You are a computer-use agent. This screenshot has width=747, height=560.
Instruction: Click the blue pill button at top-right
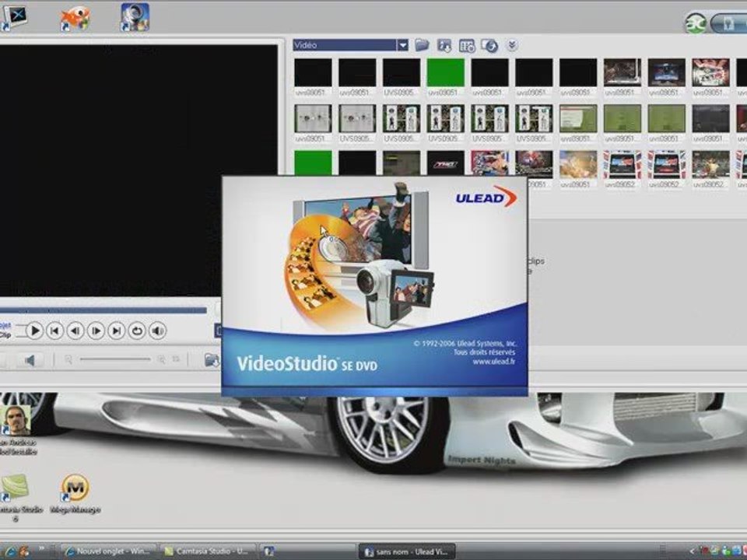[x=728, y=23]
